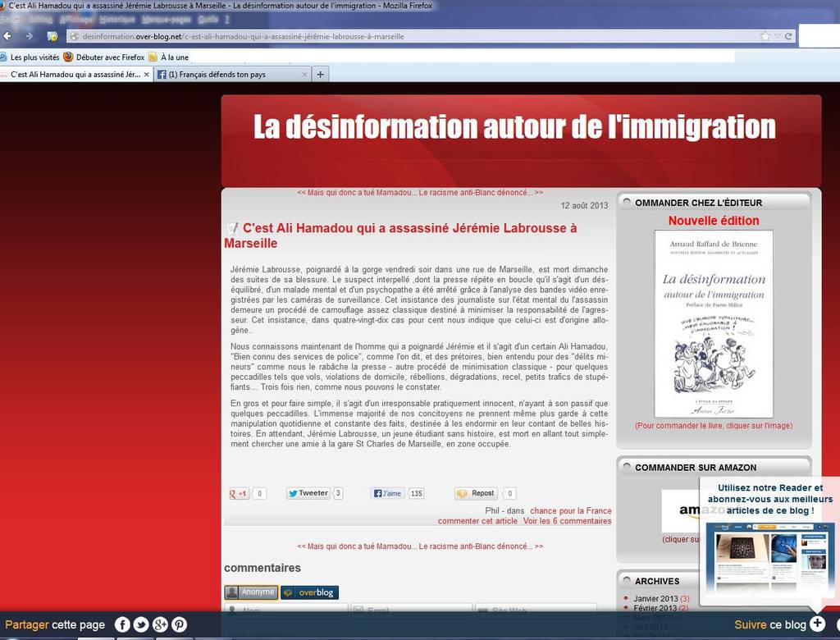Viewport: 840px width, 640px height.
Task: Click the Facebook like count 135
Action: point(416,493)
